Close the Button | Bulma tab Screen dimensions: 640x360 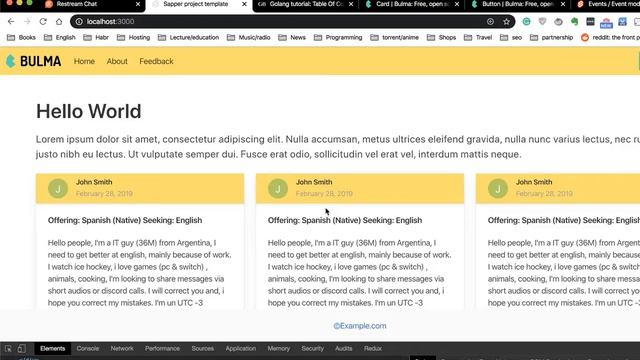(x=563, y=4)
